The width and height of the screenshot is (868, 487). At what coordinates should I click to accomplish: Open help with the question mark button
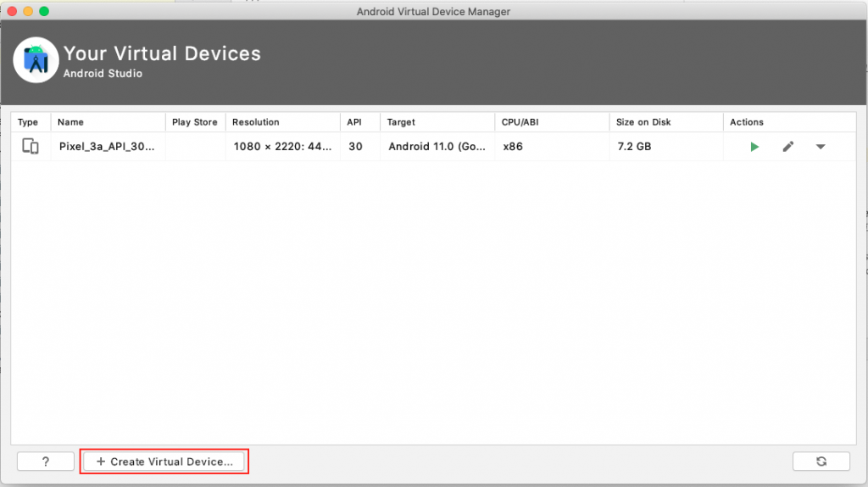pyautogui.click(x=46, y=462)
